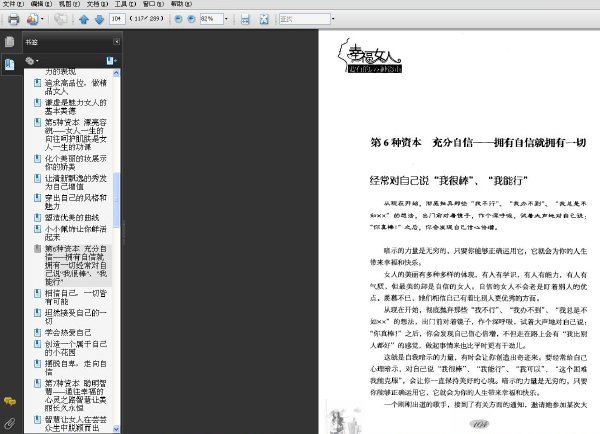Screen dimensions: 600x434
Task: Open the Pages thumbnail panel icon
Action: tap(10, 41)
